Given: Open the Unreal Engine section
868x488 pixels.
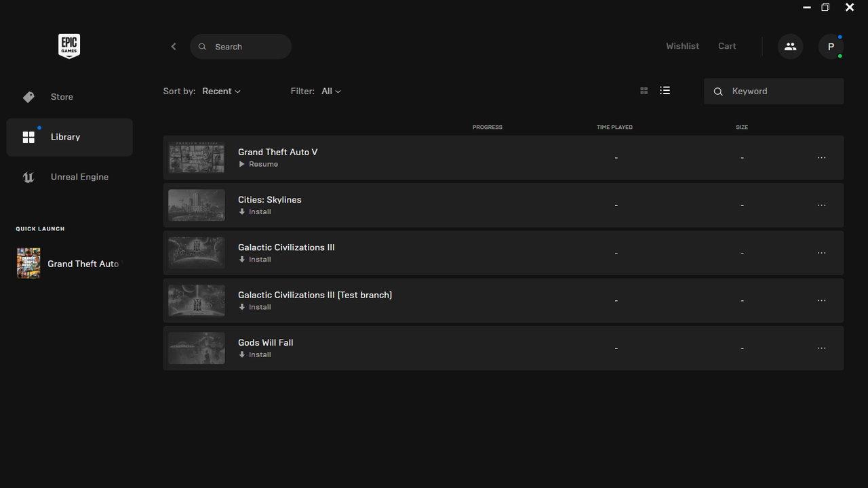Looking at the screenshot, I should tap(69, 177).
